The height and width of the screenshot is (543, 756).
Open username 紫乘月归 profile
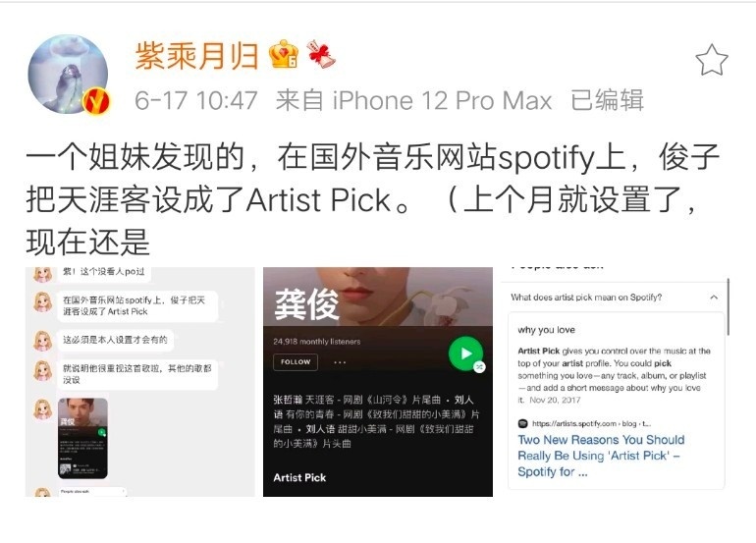pos(196,55)
